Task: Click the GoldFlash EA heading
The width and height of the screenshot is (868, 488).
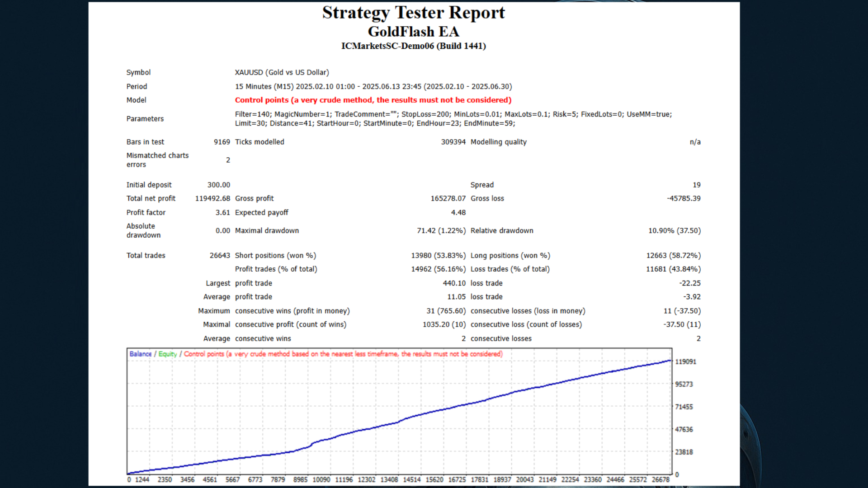Action: 413,32
